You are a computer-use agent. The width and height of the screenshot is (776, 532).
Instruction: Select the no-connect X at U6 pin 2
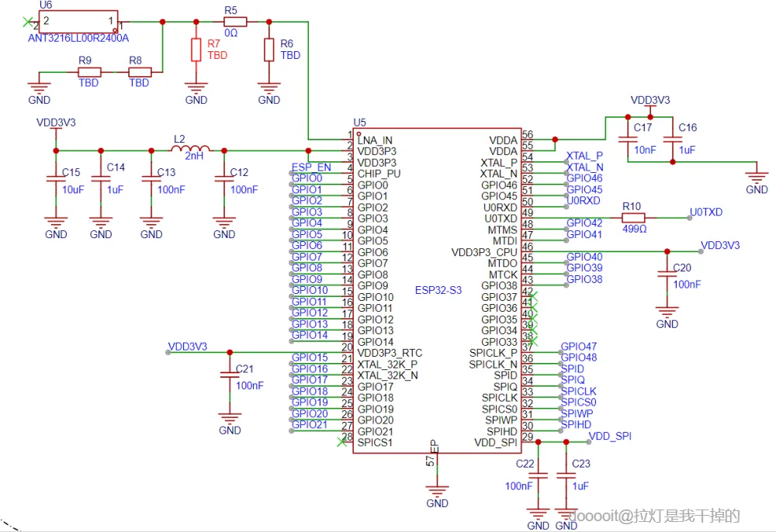pyautogui.click(x=28, y=22)
